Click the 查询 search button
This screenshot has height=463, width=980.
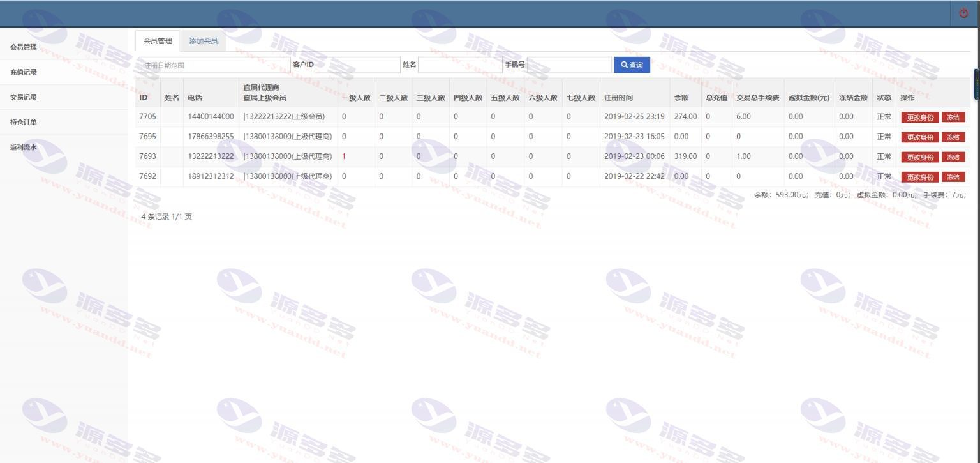[x=632, y=65]
